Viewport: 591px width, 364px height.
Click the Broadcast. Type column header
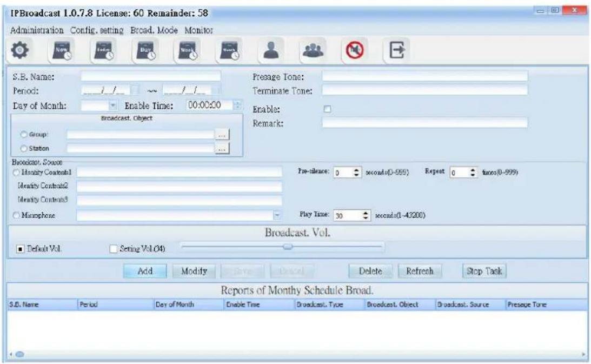click(x=330, y=305)
